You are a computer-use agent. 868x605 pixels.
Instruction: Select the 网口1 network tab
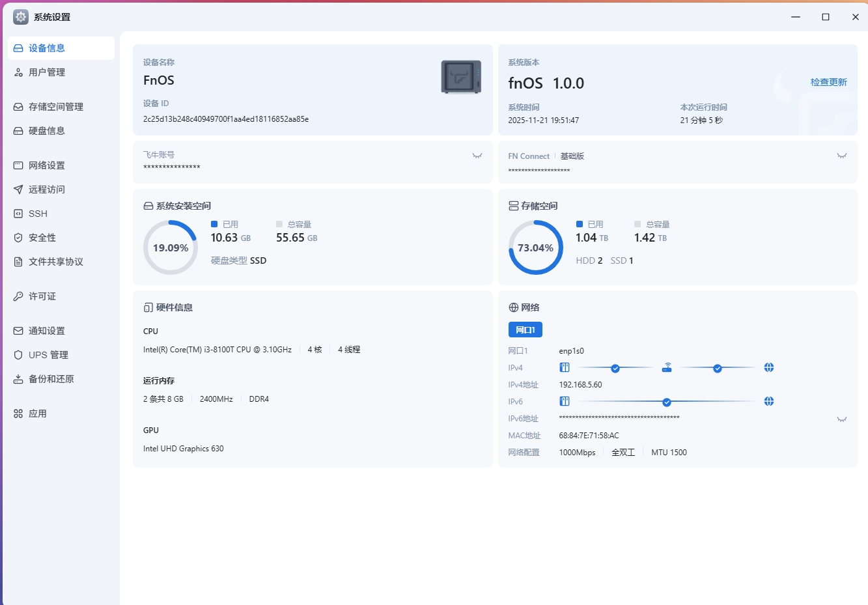click(525, 330)
